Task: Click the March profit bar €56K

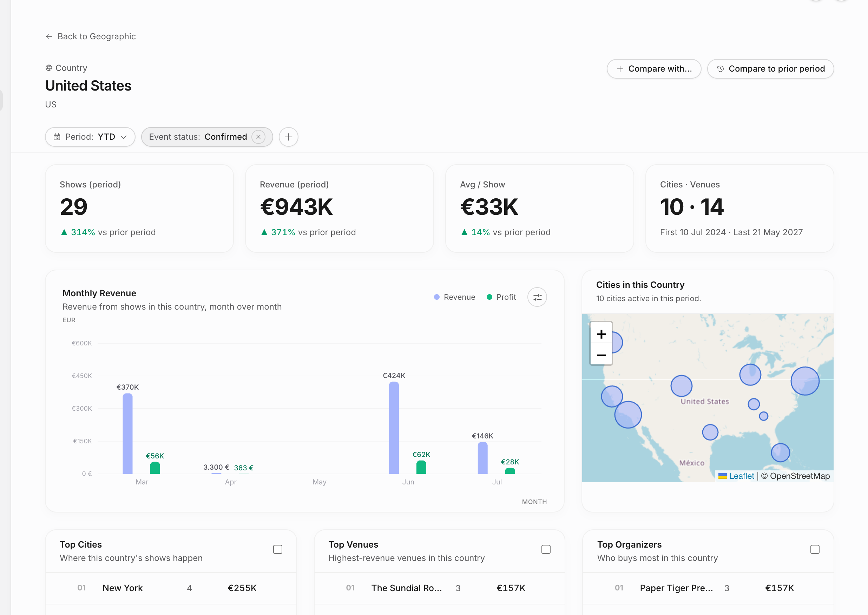Action: pyautogui.click(x=155, y=468)
